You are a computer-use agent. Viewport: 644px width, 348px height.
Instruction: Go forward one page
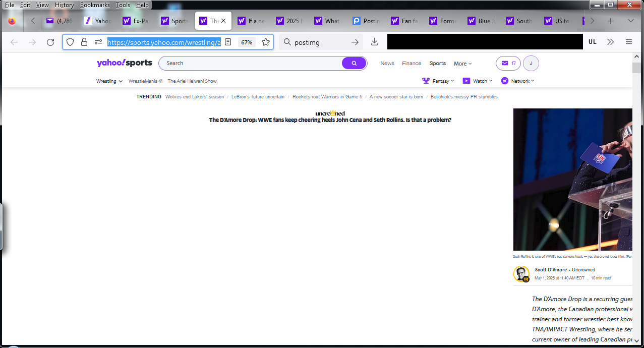coord(32,42)
